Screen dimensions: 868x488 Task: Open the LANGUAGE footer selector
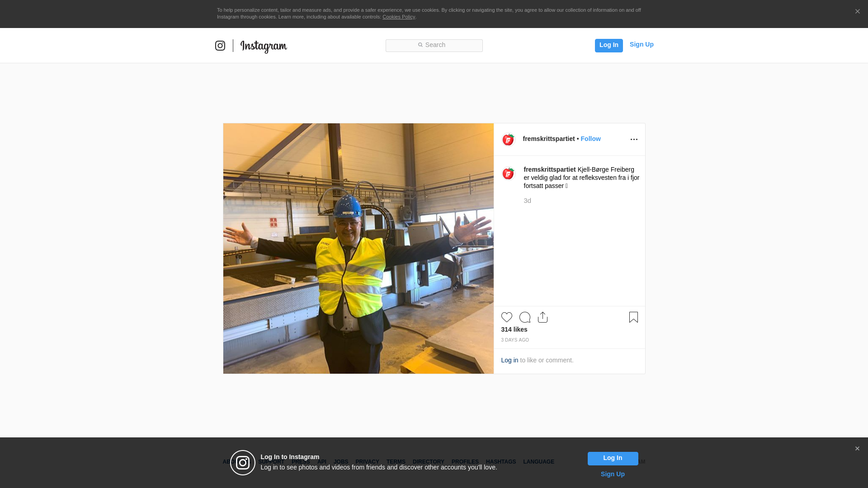[538, 462]
